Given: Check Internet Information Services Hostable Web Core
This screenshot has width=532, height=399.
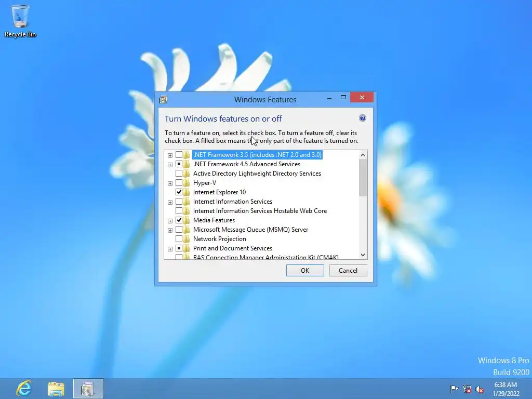Looking at the screenshot, I should [x=179, y=211].
